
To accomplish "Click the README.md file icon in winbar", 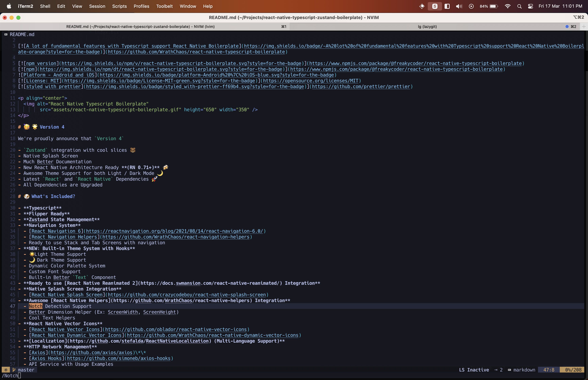I will (6, 34).
